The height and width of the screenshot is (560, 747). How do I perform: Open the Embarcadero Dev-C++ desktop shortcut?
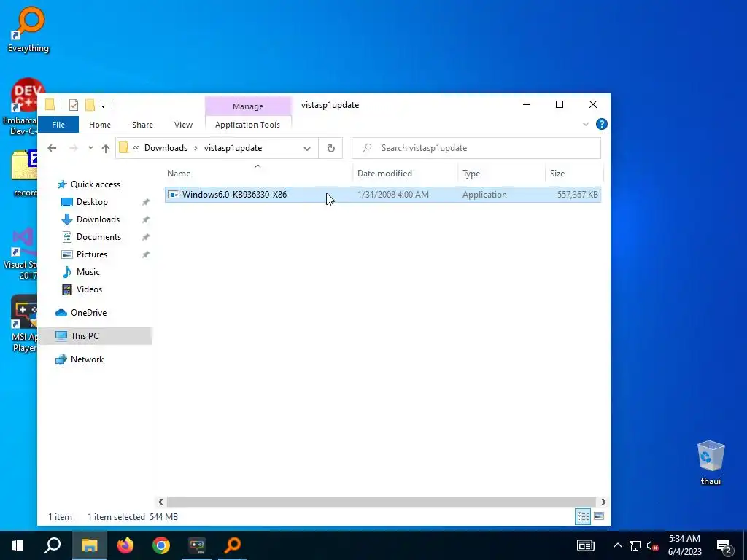[20, 107]
